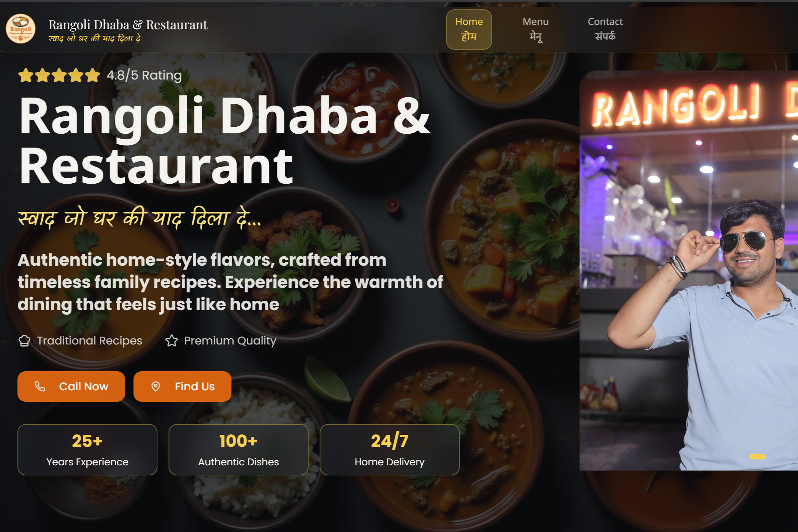
Task: Click Rangoli Dhaba & Restaurant header title
Action: [x=128, y=25]
